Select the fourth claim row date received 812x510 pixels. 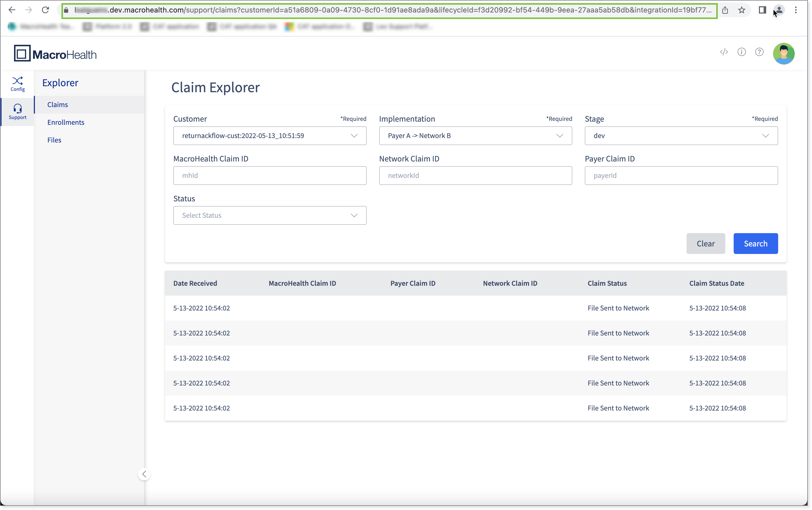coord(201,383)
